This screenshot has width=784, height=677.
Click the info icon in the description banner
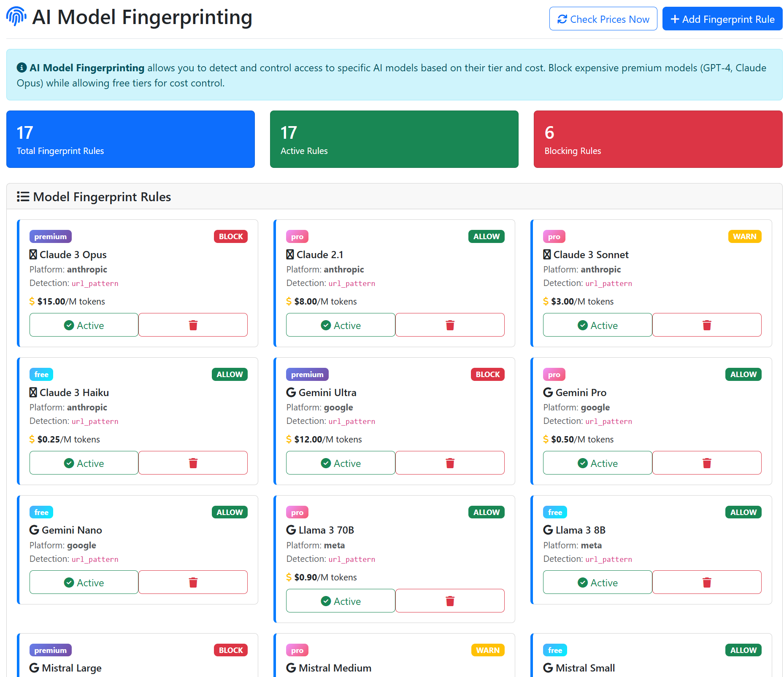pos(22,67)
